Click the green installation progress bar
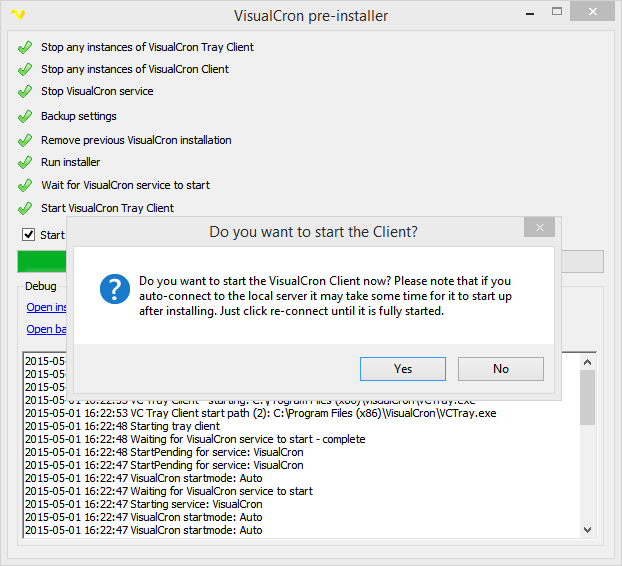Image resolution: width=622 pixels, height=566 pixels. coord(41,261)
